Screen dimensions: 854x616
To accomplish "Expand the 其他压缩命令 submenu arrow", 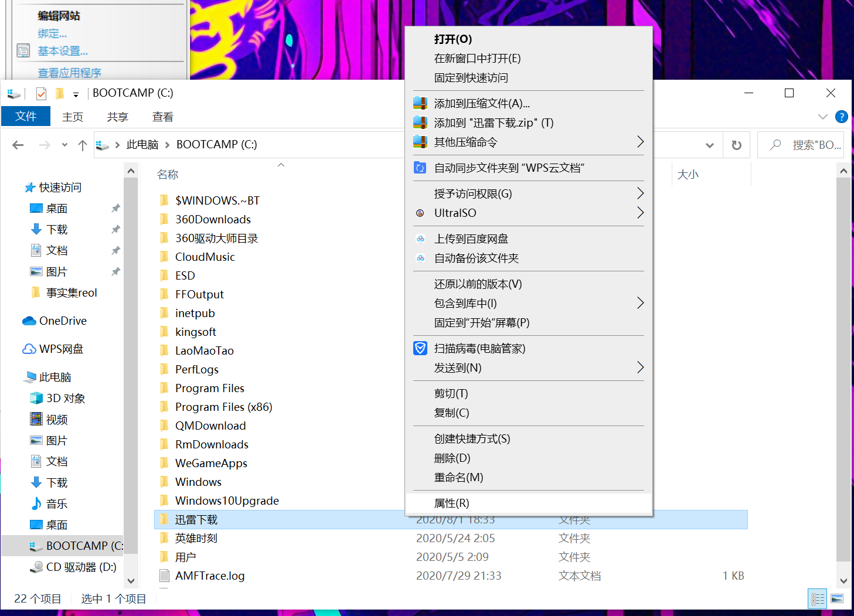I will tap(640, 142).
